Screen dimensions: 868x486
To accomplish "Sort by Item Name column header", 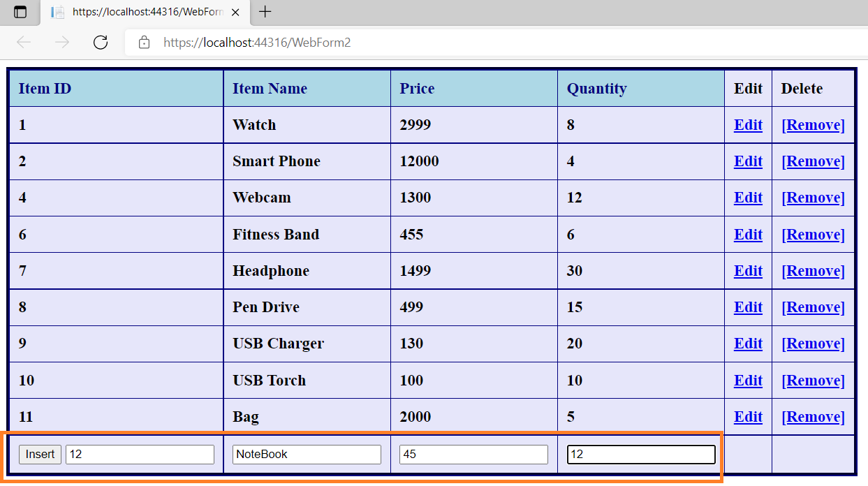I will pyautogui.click(x=270, y=89).
